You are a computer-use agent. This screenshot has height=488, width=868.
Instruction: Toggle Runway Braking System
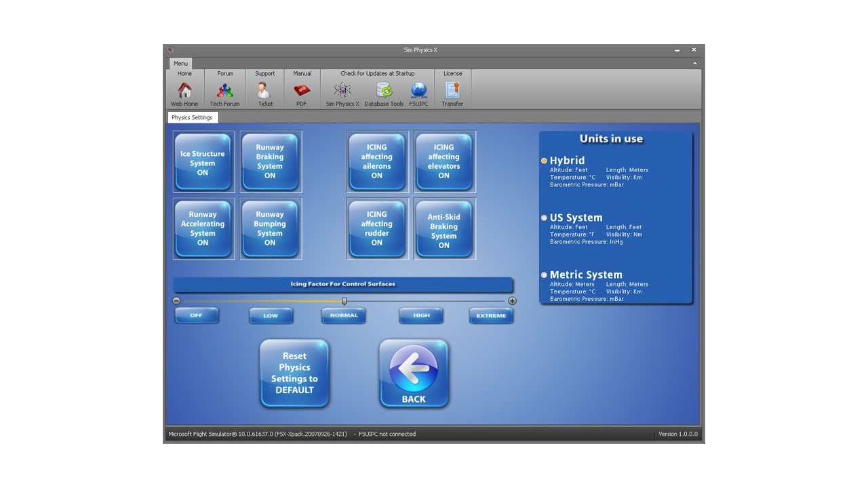click(x=270, y=162)
